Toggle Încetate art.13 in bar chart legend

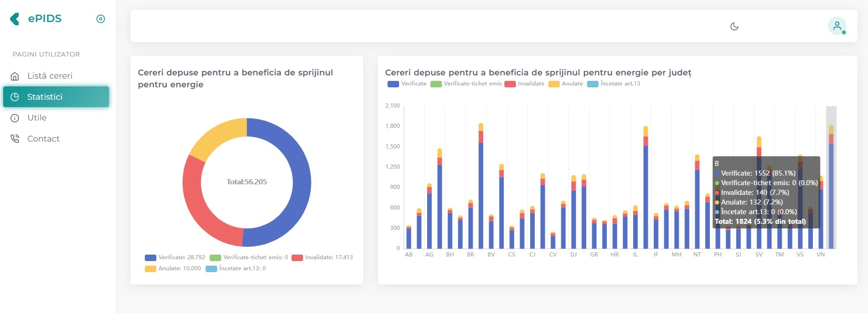click(613, 84)
